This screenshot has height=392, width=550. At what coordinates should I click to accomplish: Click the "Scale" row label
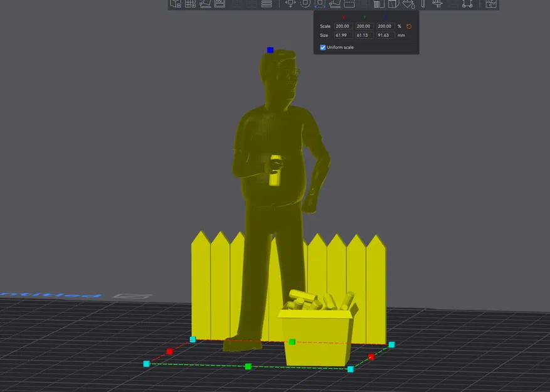325,26
